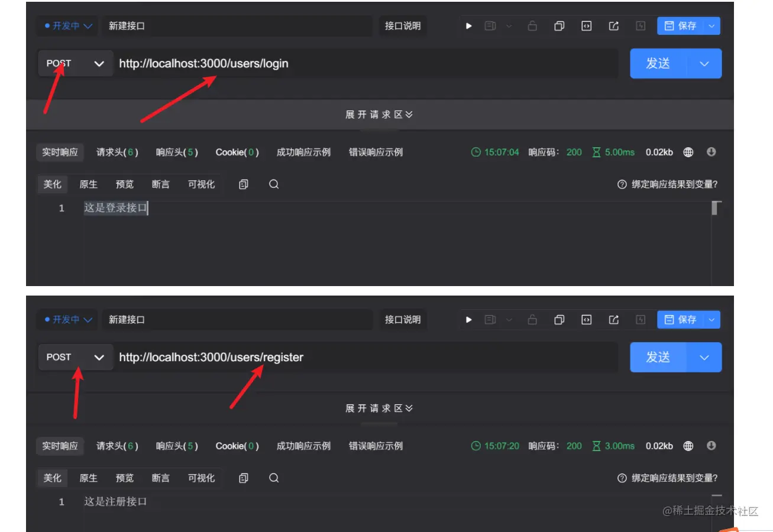This screenshot has height=532, width=773.
Task: Click the lightning icon in the register request panel
Action: (641, 320)
